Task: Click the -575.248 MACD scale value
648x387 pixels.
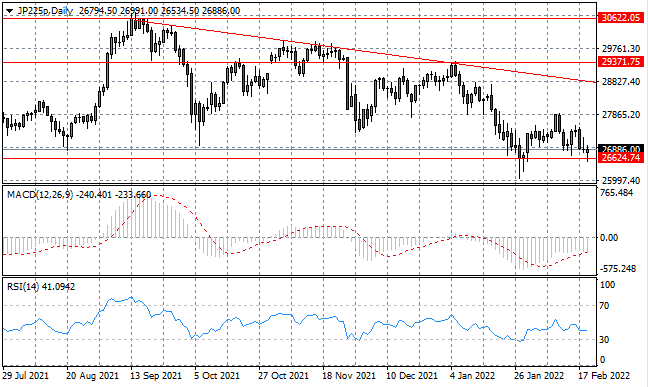Action: (x=617, y=269)
